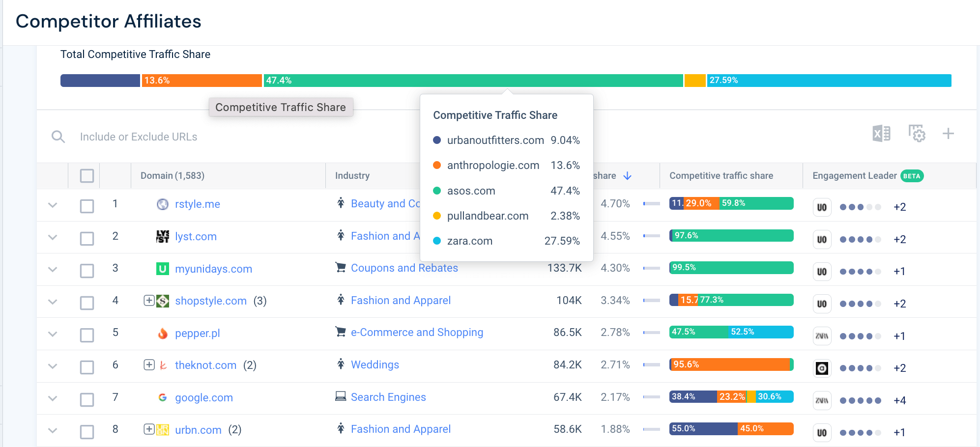The width and height of the screenshot is (980, 447).
Task: Expand the theknot.com row chevron
Action: click(53, 366)
